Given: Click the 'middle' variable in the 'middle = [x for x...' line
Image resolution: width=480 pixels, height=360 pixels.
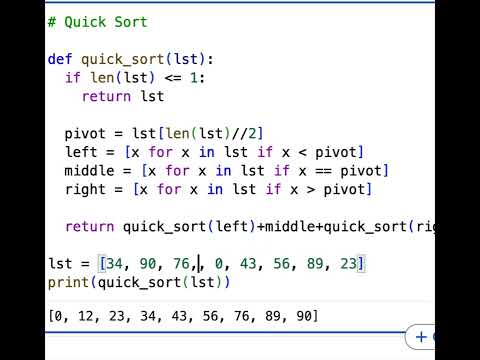Looking at the screenshot, I should tap(89, 171).
